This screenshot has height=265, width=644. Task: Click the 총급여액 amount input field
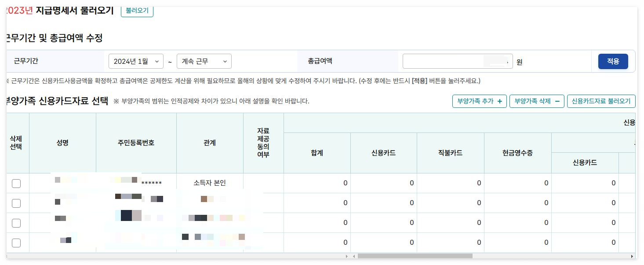point(457,61)
